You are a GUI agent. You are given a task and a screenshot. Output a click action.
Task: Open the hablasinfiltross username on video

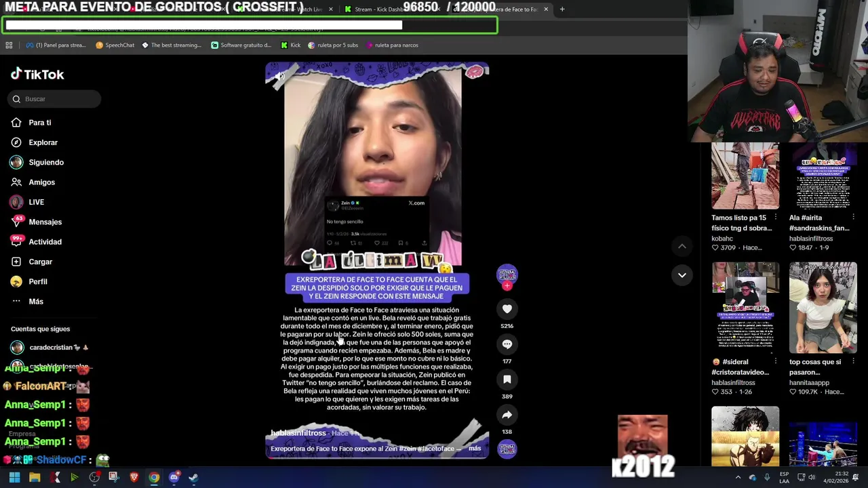click(x=298, y=433)
